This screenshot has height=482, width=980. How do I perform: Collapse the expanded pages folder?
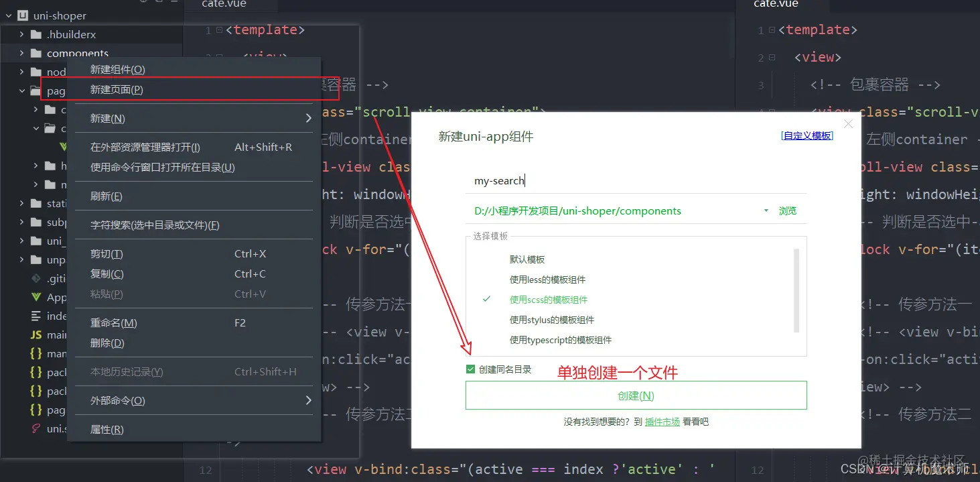21,90
